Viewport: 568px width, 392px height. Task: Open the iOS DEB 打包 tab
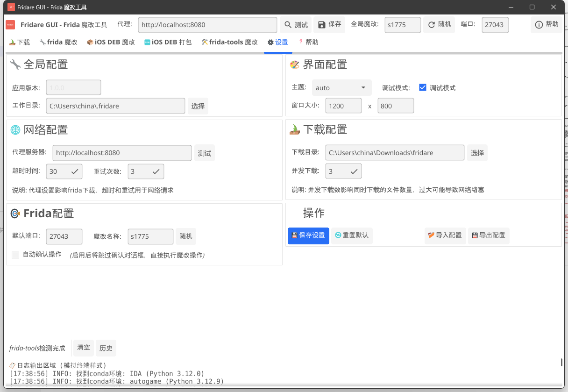click(168, 42)
